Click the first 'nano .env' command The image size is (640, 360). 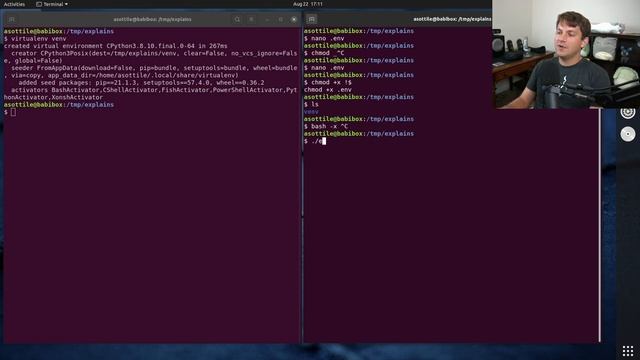324,38
